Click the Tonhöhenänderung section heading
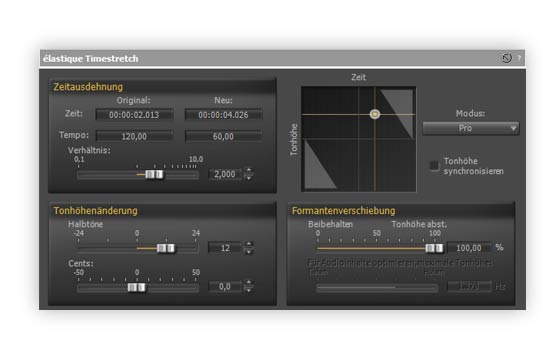The height and width of the screenshot is (360, 555). (x=96, y=211)
